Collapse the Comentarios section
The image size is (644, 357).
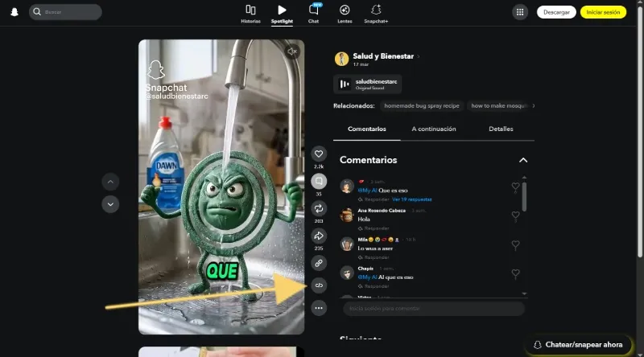coord(522,160)
